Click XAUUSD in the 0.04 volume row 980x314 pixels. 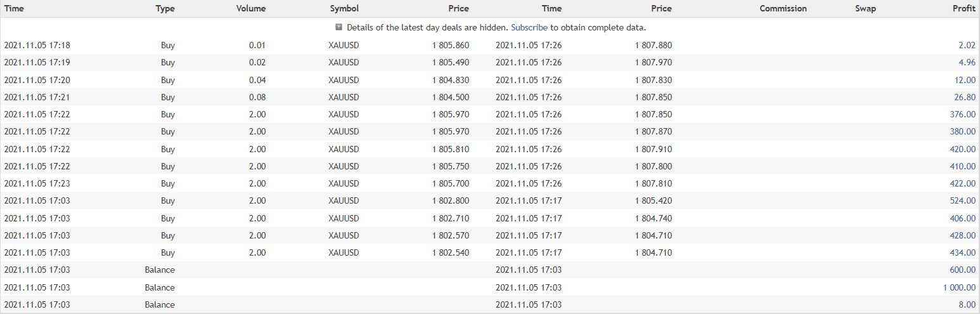[344, 80]
